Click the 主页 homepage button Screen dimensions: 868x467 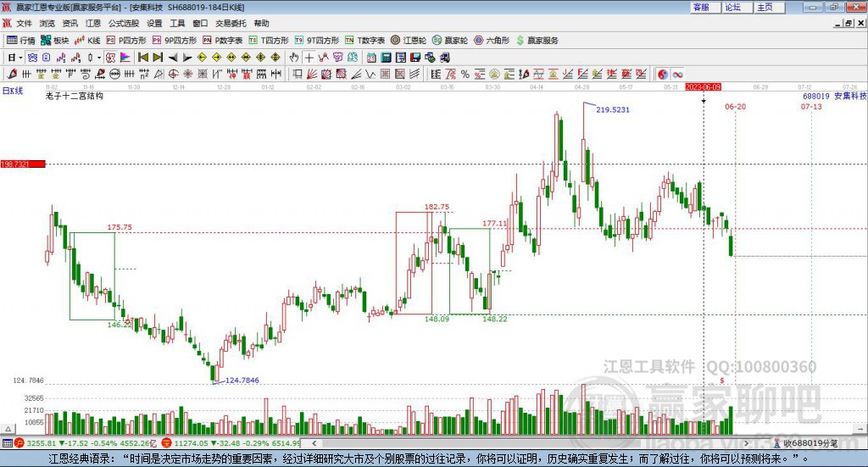770,7
